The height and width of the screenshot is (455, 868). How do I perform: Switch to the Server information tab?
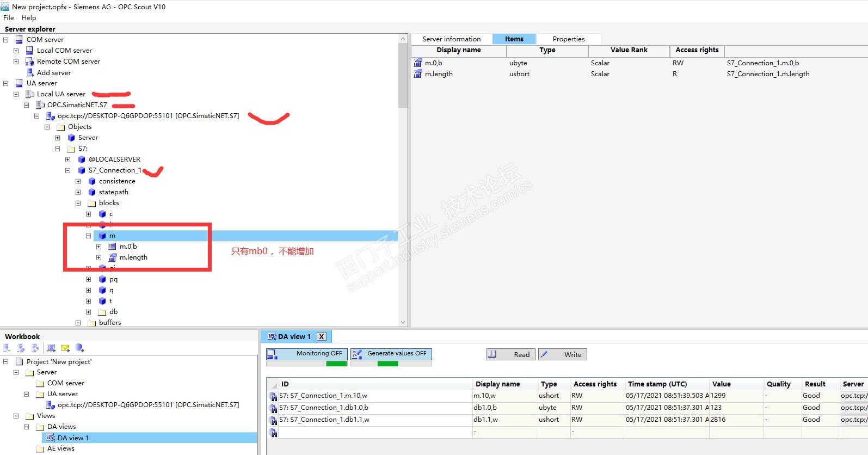coord(452,39)
